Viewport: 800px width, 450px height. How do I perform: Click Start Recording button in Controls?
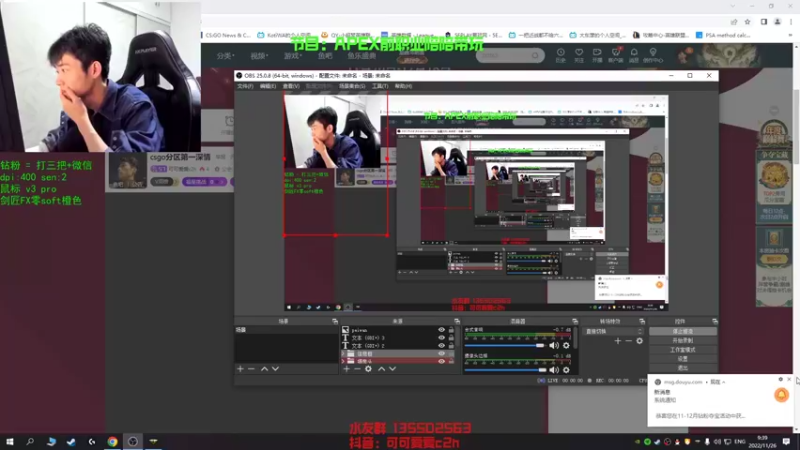(683, 340)
